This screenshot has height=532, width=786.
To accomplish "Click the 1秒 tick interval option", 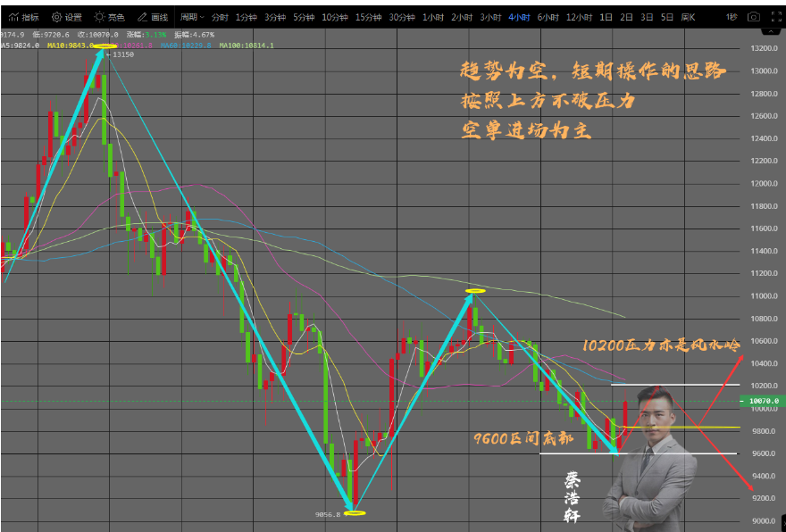I will tap(730, 15).
